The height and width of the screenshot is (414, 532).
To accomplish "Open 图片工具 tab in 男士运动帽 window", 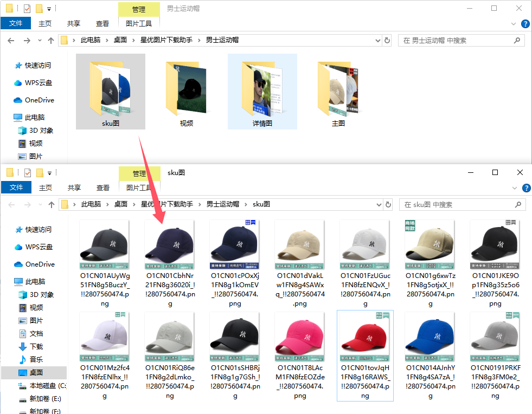I will (x=139, y=23).
